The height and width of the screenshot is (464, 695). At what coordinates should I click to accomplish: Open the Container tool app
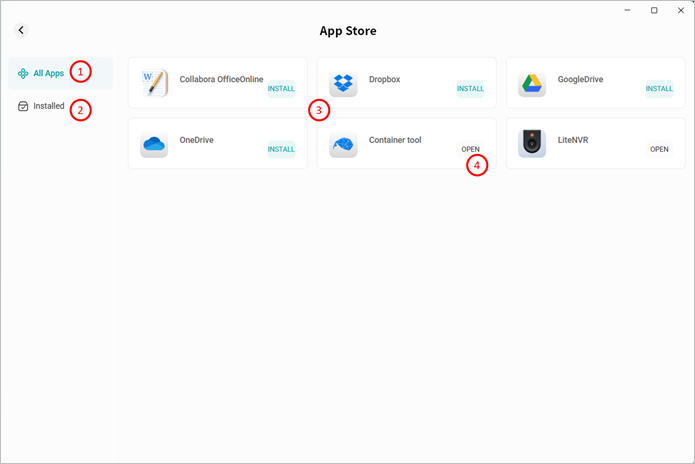[x=470, y=150]
